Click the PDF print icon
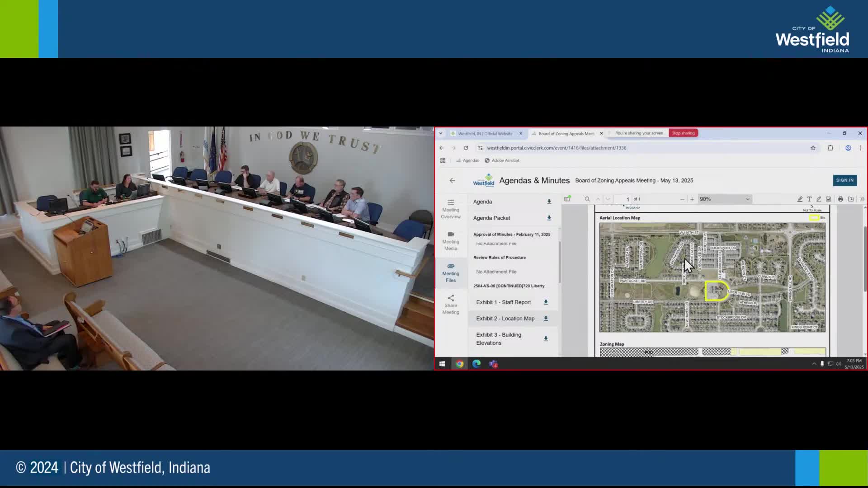Viewport: 868px width, 488px height. point(840,199)
